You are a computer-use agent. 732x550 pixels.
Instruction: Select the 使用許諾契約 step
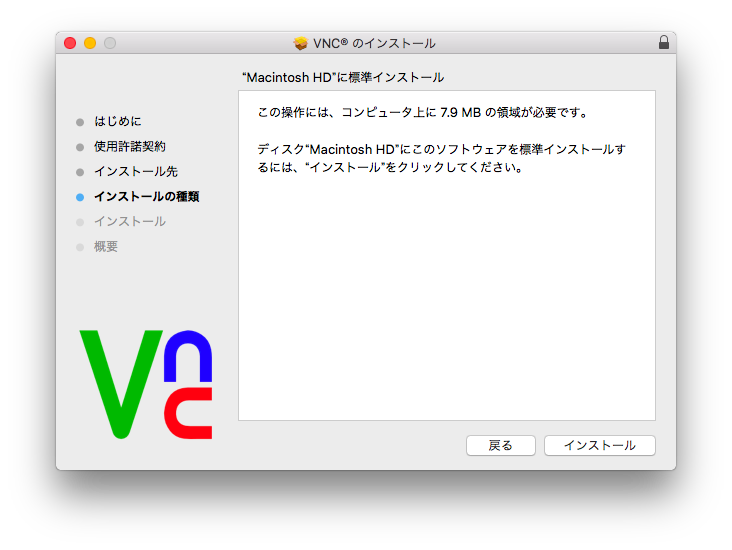[x=130, y=147]
